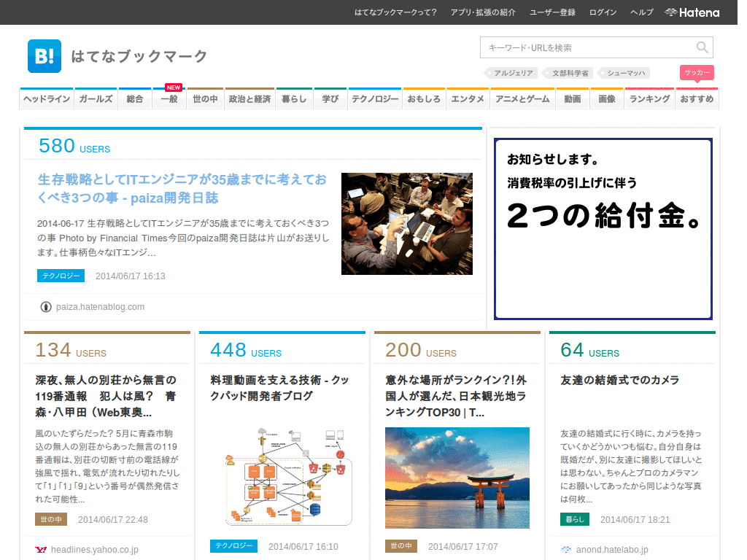747x560 pixels.
Task: Click the green 暮らし tag
Action: point(575,519)
